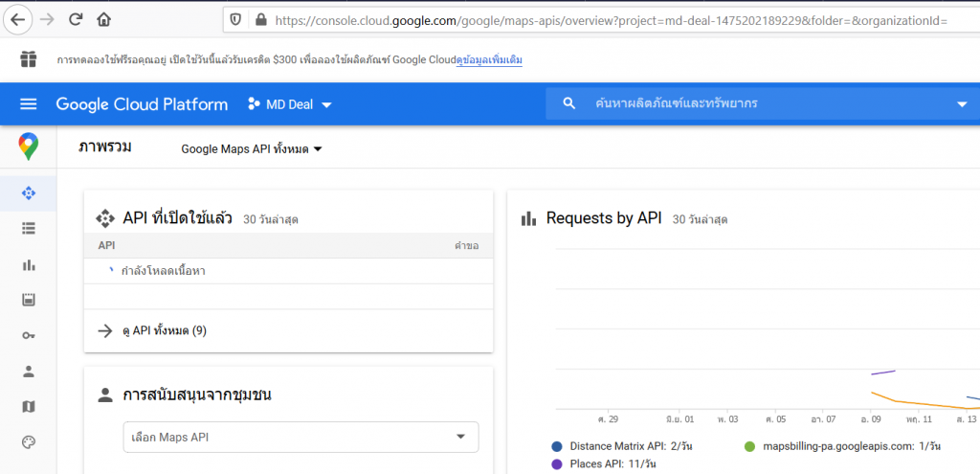Click the gift free trial icon

point(28,59)
